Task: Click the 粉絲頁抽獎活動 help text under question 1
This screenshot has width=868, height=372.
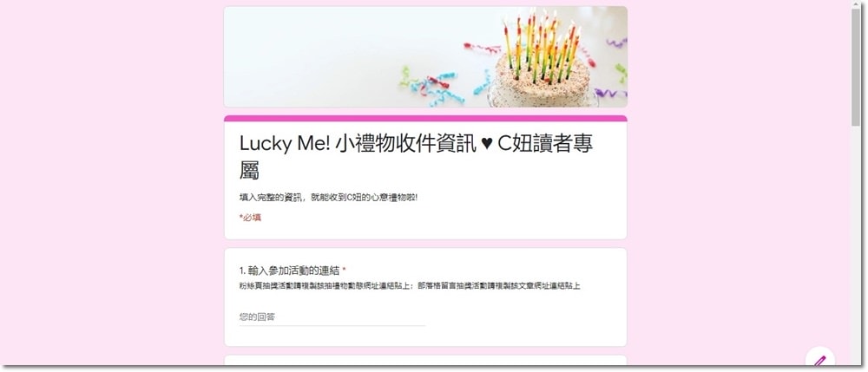Action: [x=410, y=286]
